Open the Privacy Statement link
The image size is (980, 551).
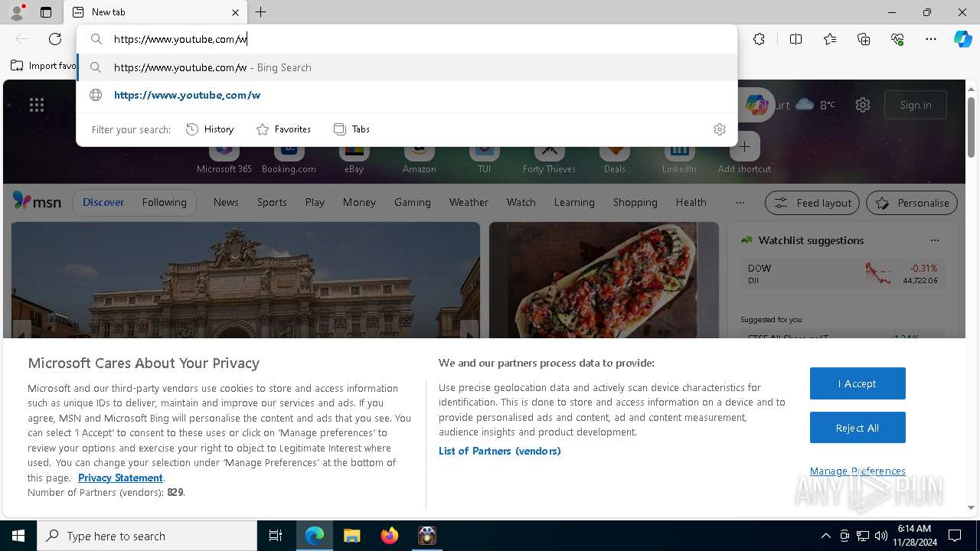[120, 478]
